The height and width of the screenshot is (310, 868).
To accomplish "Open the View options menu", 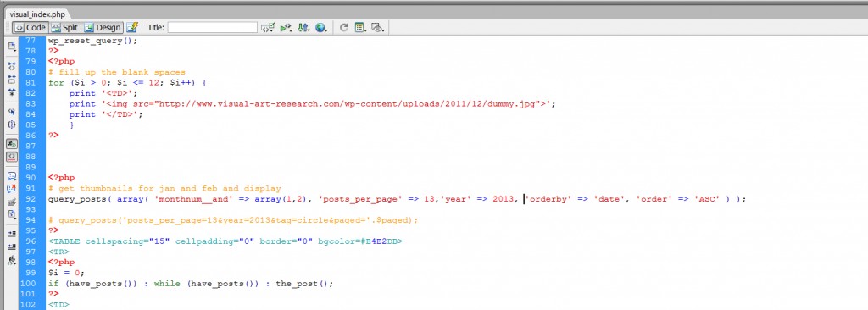I will tap(361, 27).
